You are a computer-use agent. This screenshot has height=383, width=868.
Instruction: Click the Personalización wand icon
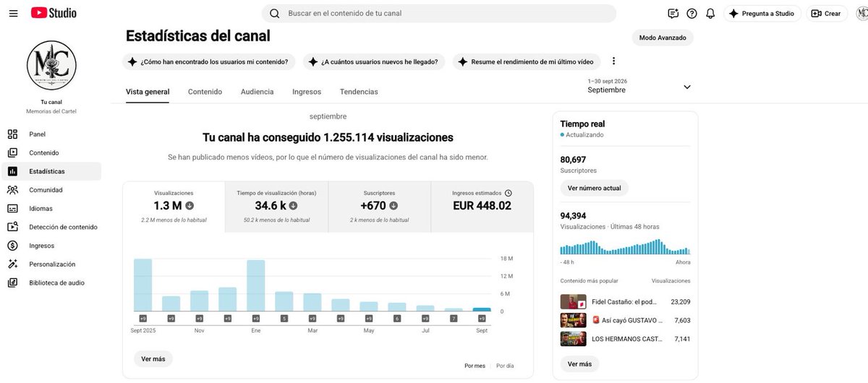[x=12, y=264]
